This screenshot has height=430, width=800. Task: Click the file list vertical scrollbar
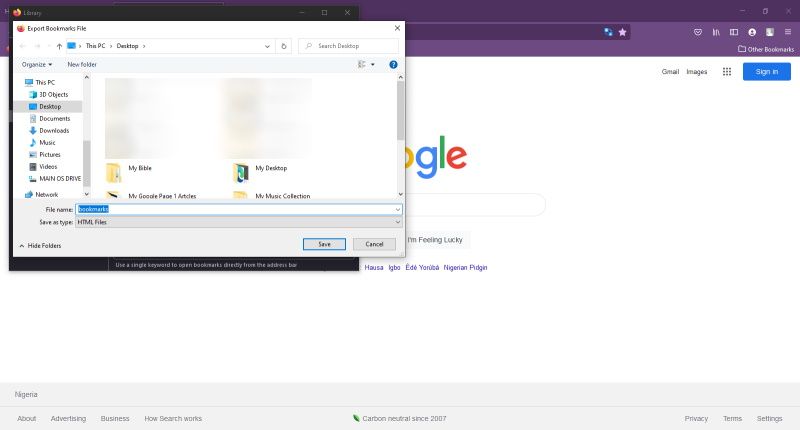401,111
